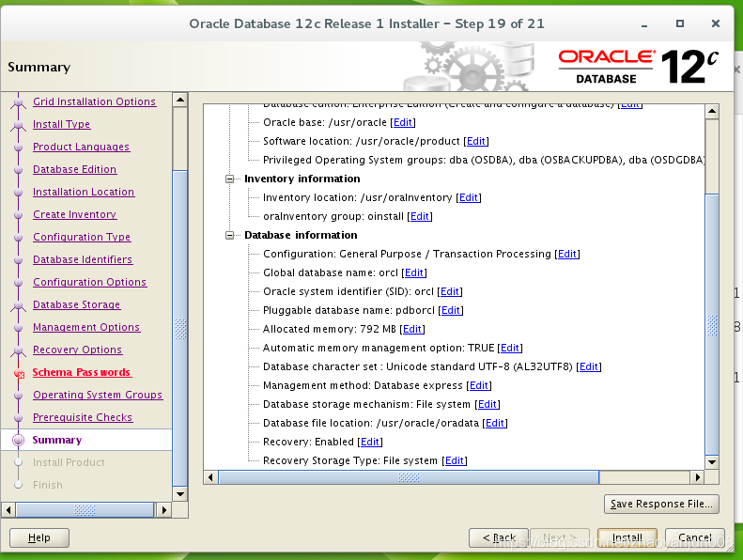This screenshot has height=560, width=743.
Task: Collapse the Database information tree node
Action: [230, 235]
